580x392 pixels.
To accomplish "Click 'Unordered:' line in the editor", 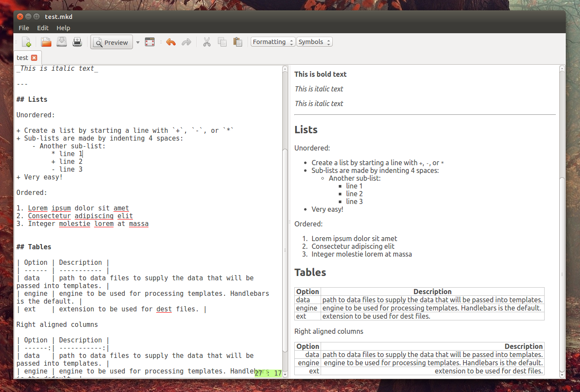I will coord(36,115).
